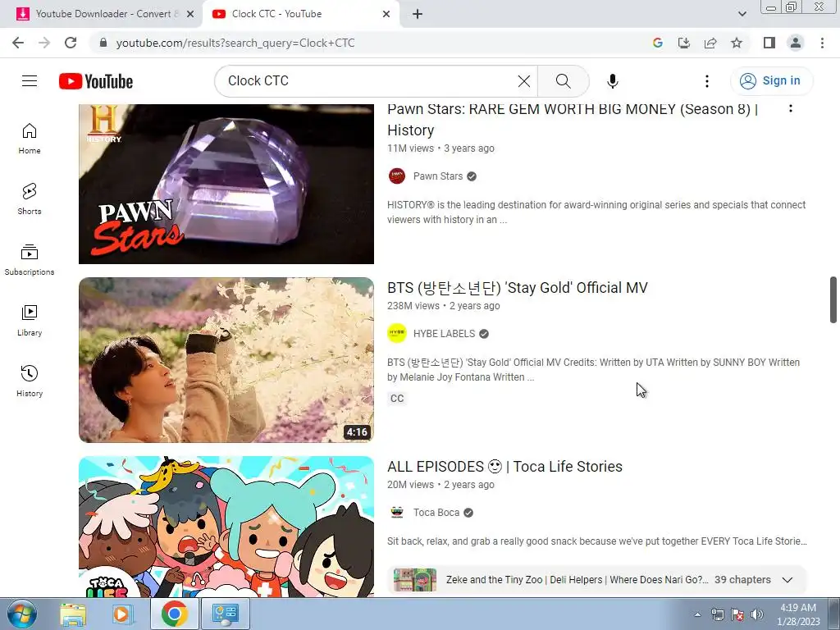
Task: Select the Clock CTC - YouTube tab
Action: click(300, 14)
